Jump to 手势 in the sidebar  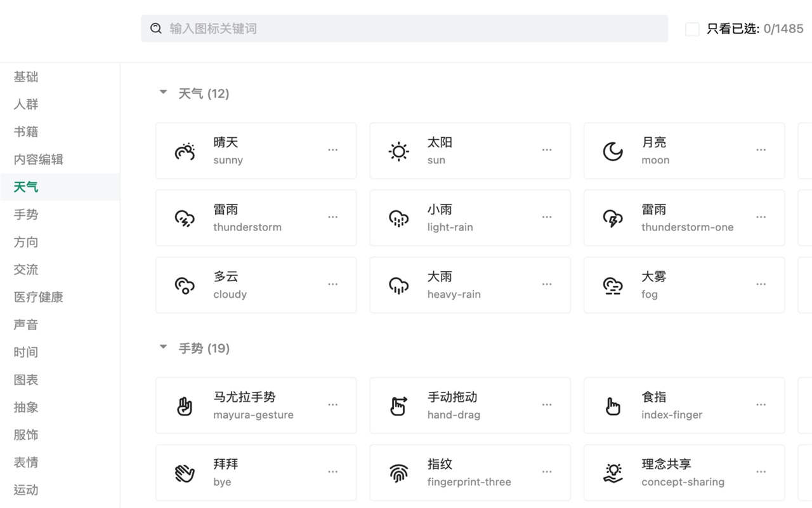click(x=60, y=215)
